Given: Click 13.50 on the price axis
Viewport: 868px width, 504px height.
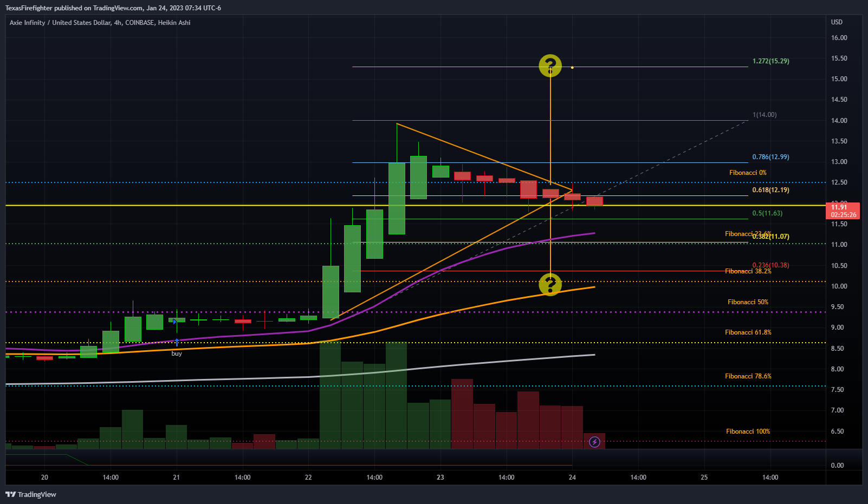Looking at the screenshot, I should 839,141.
